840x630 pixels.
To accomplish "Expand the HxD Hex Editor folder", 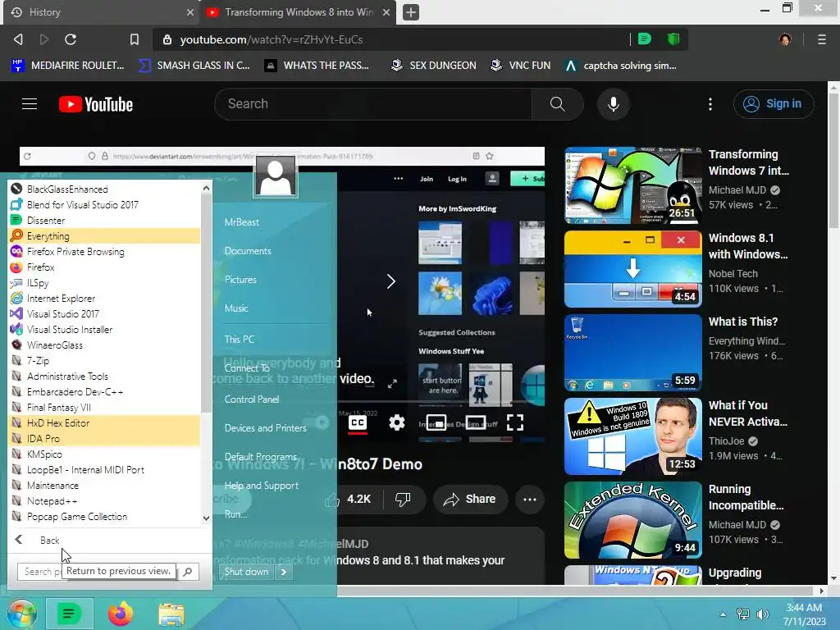I will [104, 422].
